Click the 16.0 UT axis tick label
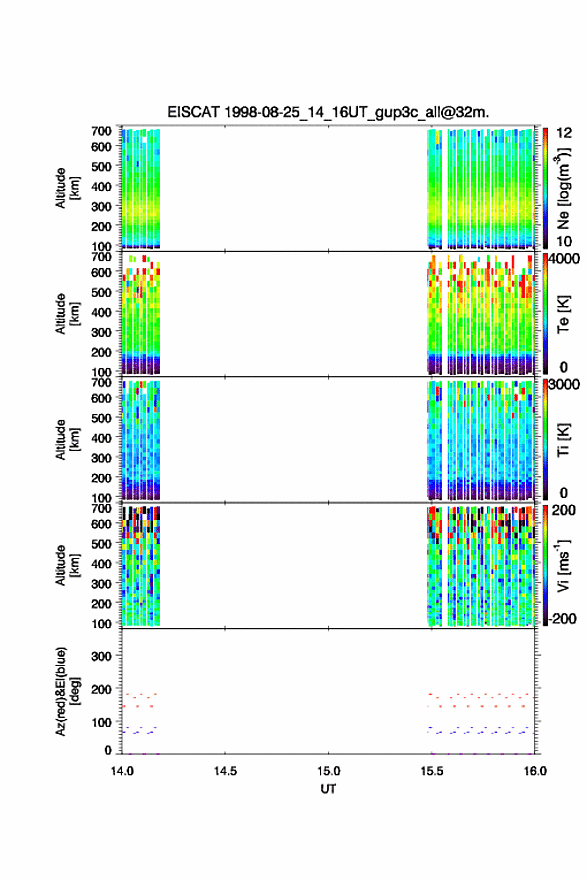The width and height of the screenshot is (587, 880). [535, 771]
